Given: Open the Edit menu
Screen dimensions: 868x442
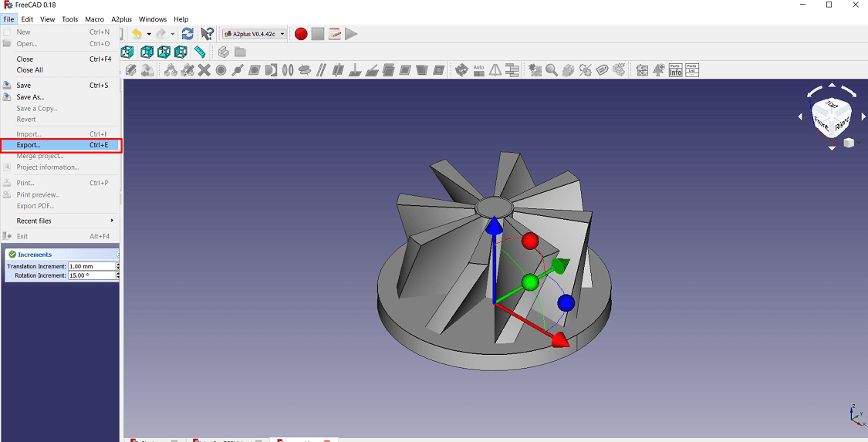Looking at the screenshot, I should point(27,19).
